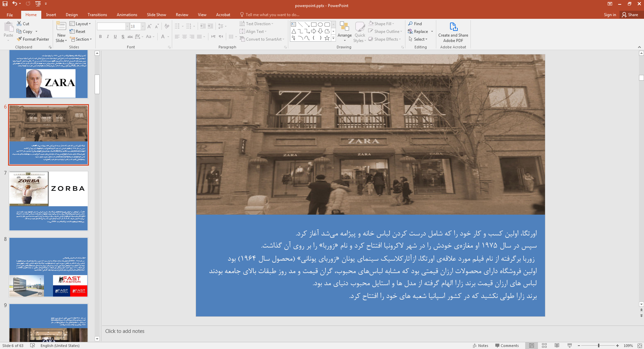644x349 pixels.
Task: Open the Text Direction dropdown
Action: [256, 24]
